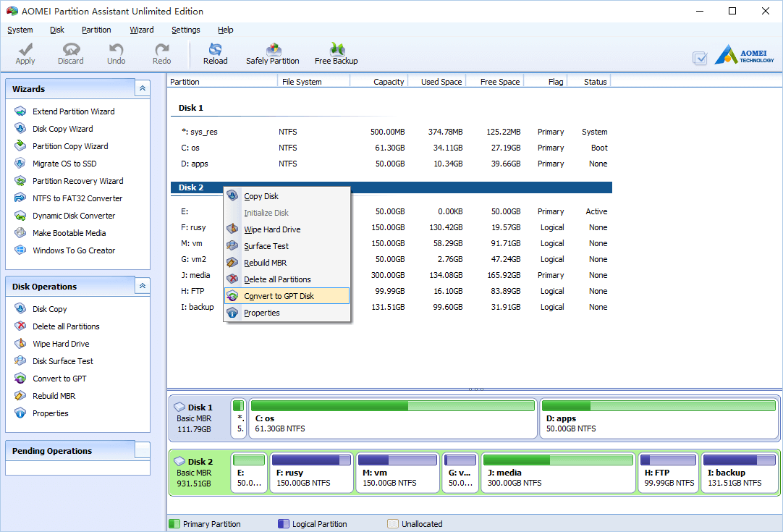Click the Free Backup toolbar icon
Viewport: 783px width, 532px height.
(x=336, y=54)
